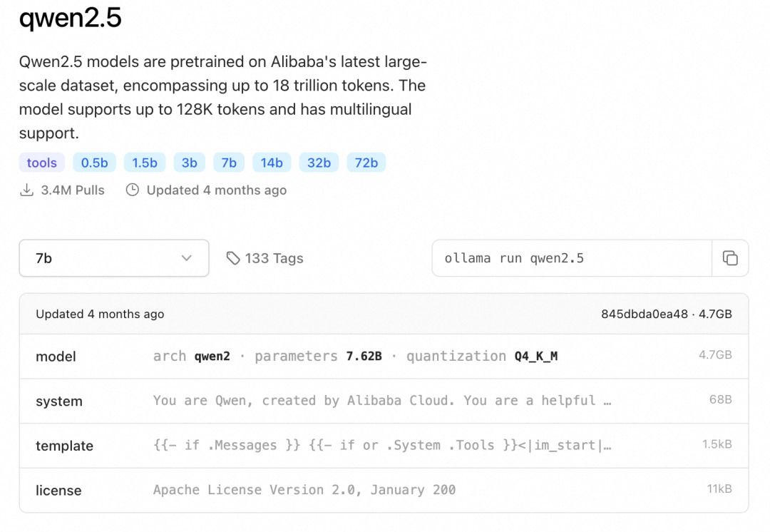Select the tools tag badge
Screen dimensions: 770x532
click(41, 163)
